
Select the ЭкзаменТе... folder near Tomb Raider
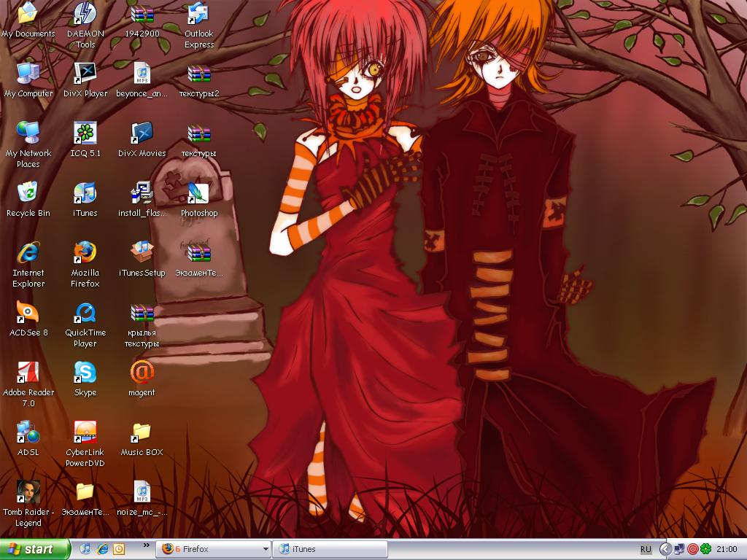[x=85, y=499]
